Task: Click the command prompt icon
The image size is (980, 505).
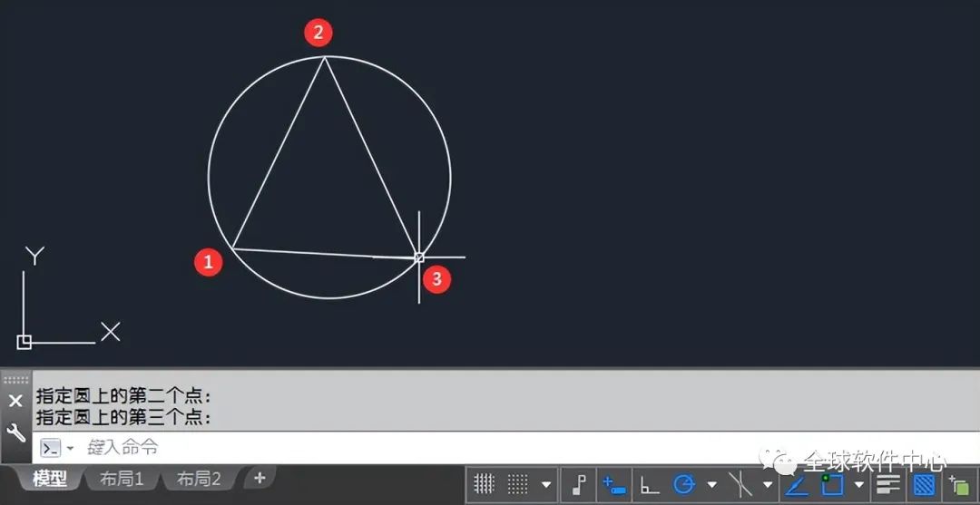Action: click(51, 448)
